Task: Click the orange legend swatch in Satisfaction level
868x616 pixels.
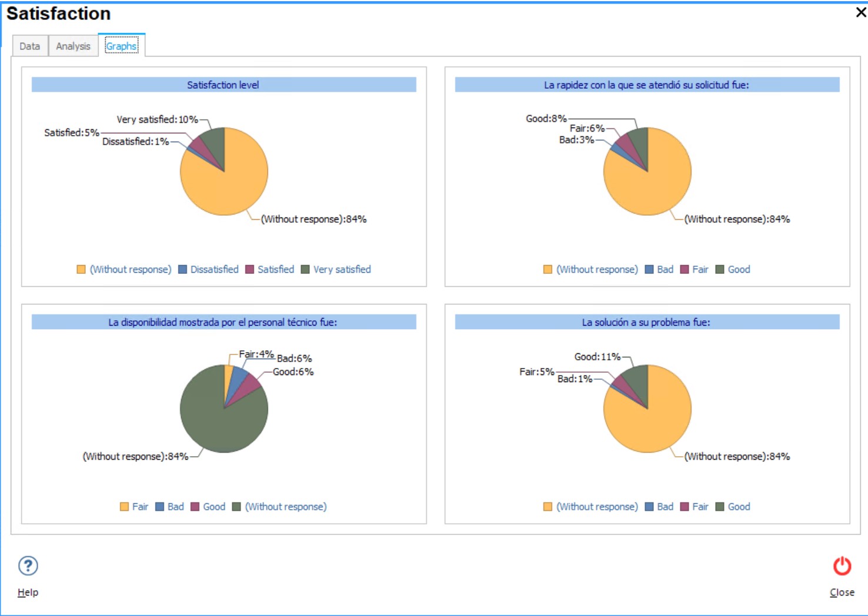Action: click(x=81, y=269)
